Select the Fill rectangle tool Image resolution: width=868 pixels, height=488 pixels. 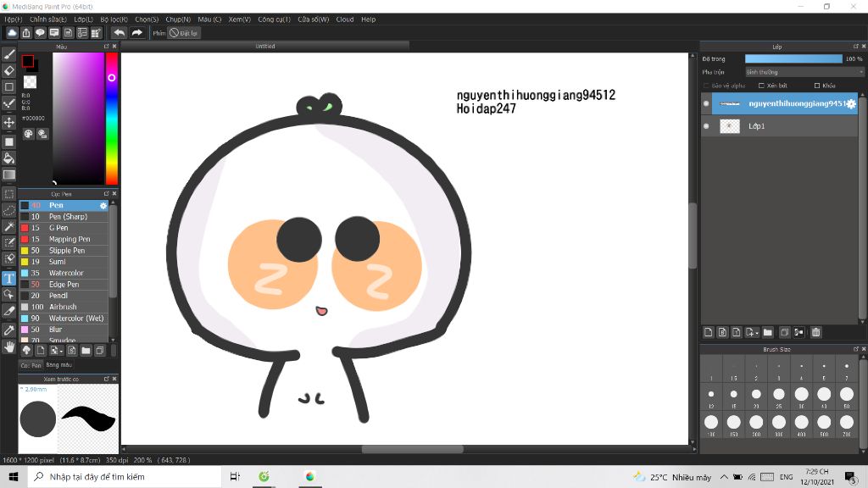(x=8, y=141)
